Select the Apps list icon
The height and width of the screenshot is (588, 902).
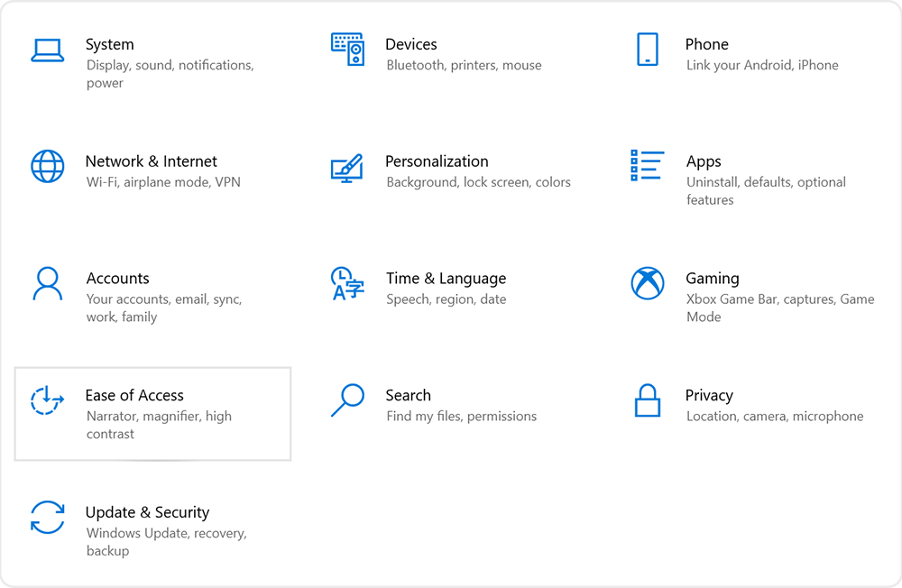click(647, 167)
